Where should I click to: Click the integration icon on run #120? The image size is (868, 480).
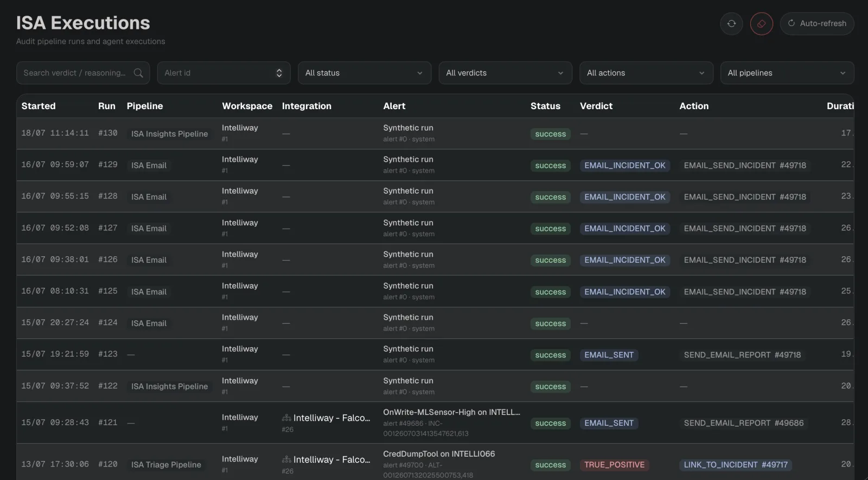pyautogui.click(x=286, y=460)
